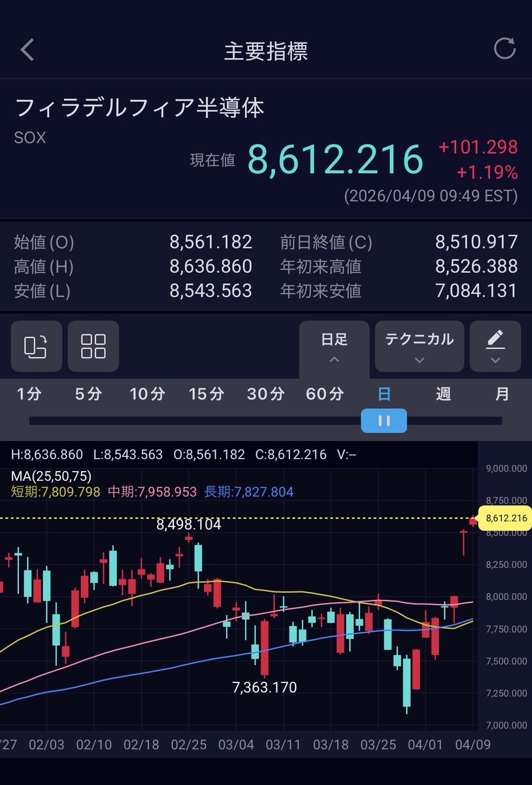Click the 7,000.000 price axis label
532x785 pixels.
click(507, 725)
